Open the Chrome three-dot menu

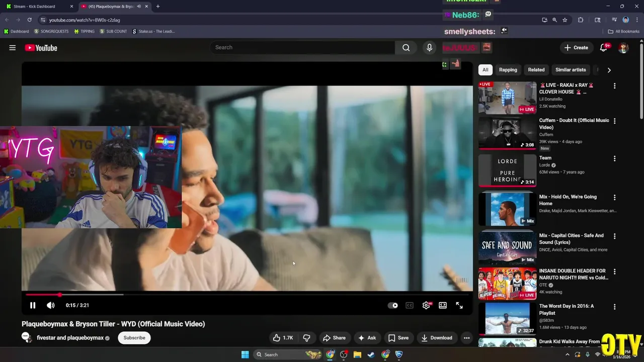click(x=636, y=20)
